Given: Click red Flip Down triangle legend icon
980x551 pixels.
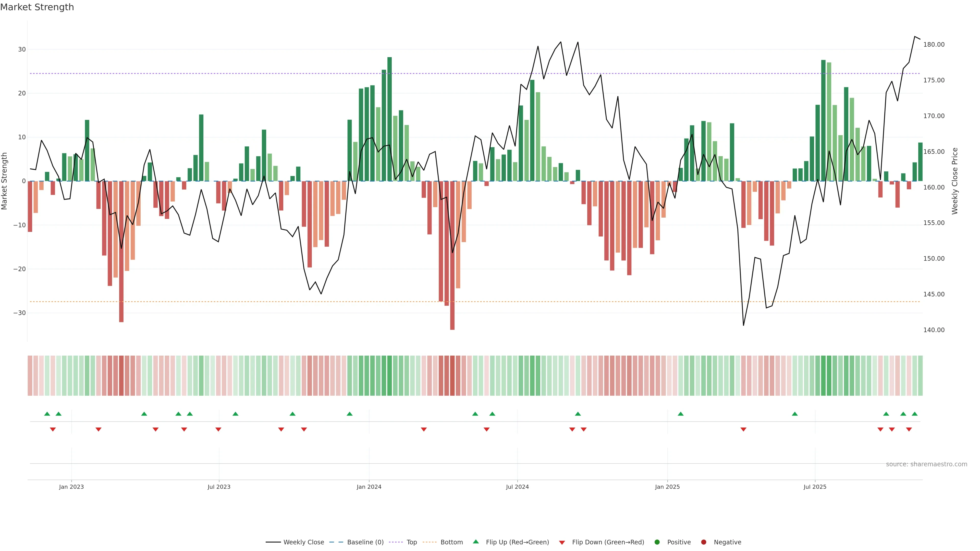Looking at the screenshot, I should [562, 542].
